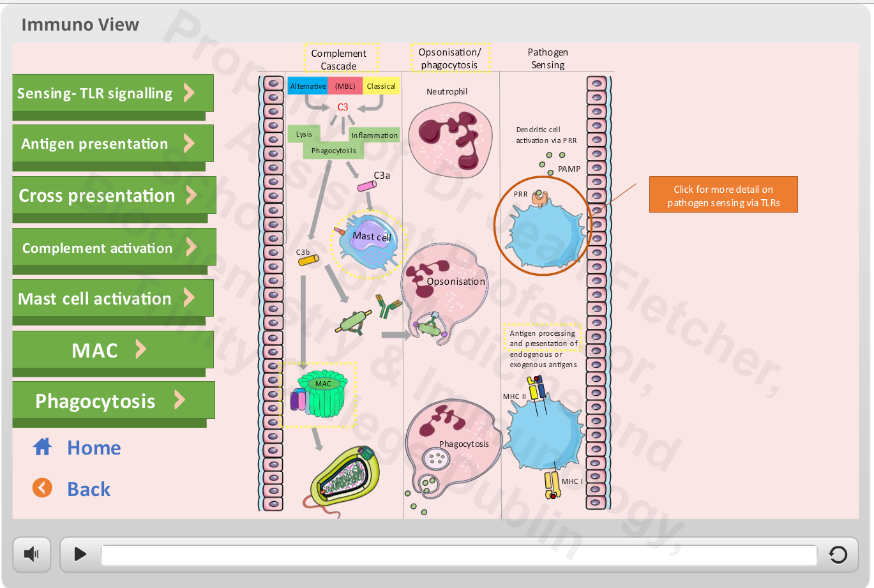
Task: Select the MAC menu button
Action: pyautogui.click(x=113, y=349)
